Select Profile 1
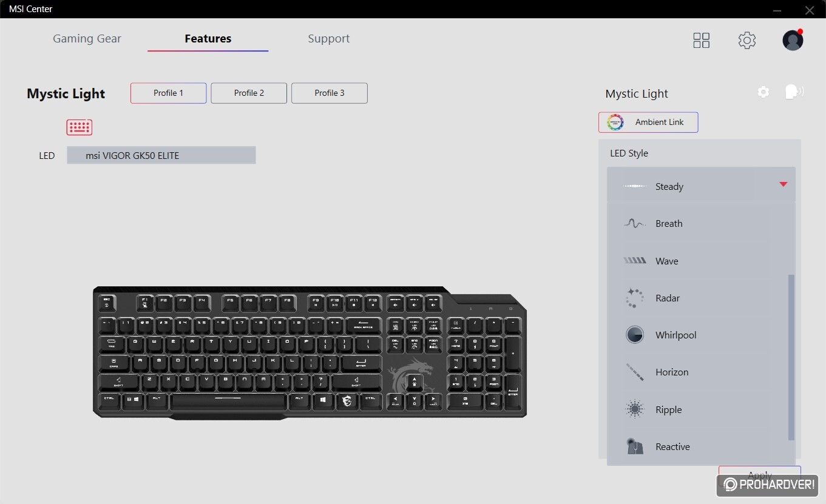Screen dimensions: 826x504 click(x=168, y=93)
